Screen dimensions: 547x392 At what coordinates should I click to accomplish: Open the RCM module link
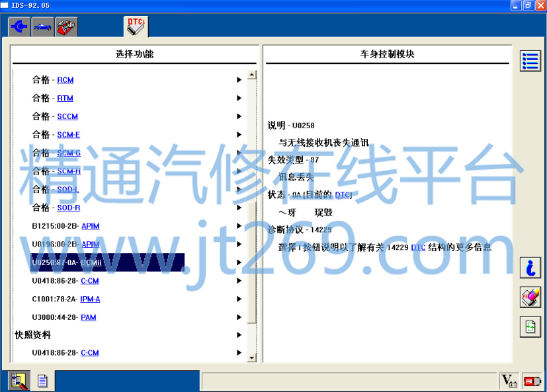point(65,80)
